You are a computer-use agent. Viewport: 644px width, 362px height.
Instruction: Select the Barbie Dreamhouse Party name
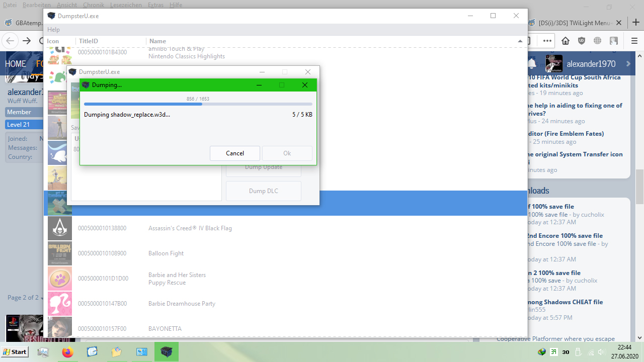(x=182, y=304)
